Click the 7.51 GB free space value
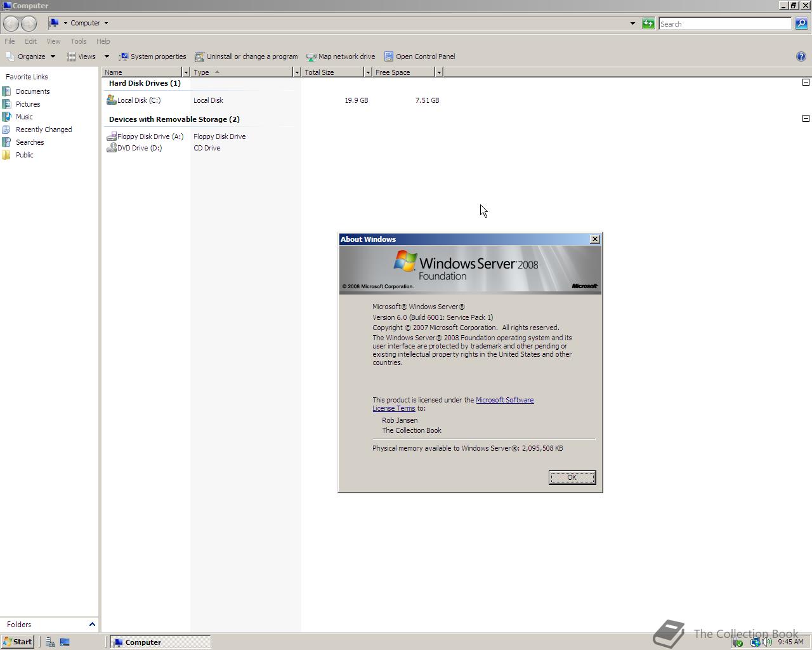The height and width of the screenshot is (650, 812). click(428, 100)
